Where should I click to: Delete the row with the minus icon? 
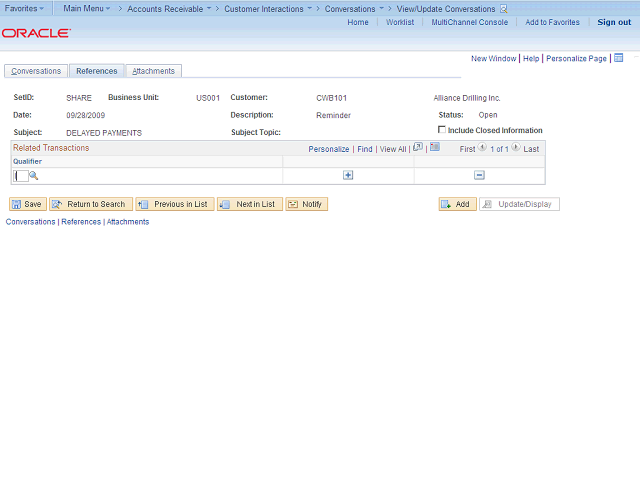coord(479,176)
